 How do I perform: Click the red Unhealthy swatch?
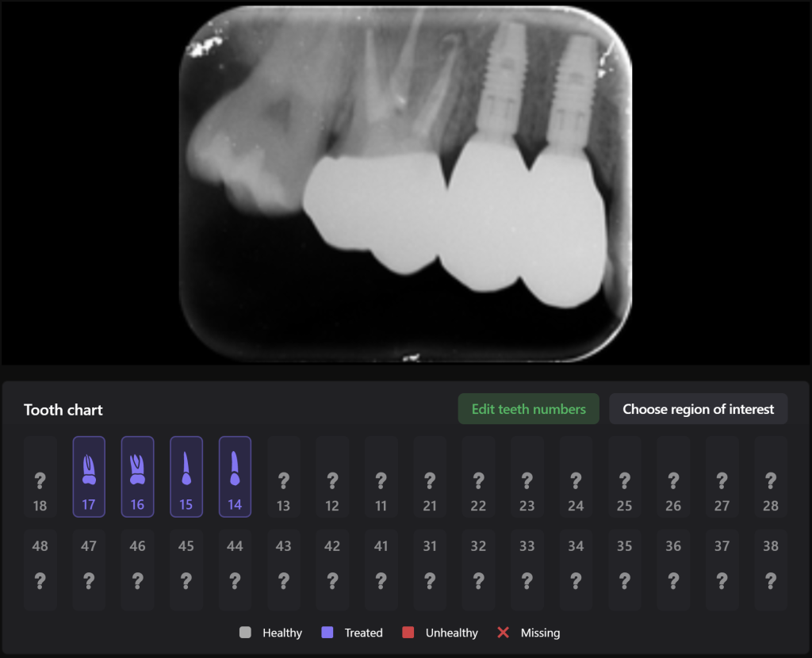[x=411, y=633]
